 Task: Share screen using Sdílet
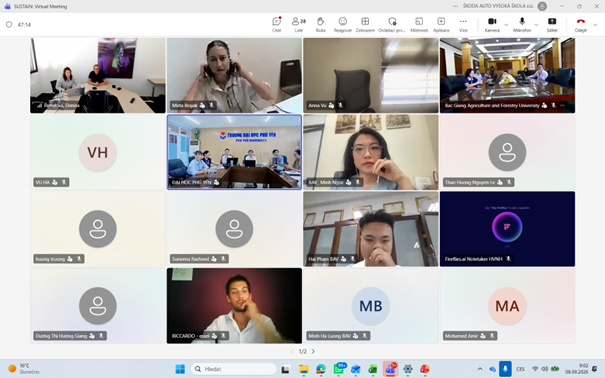(x=552, y=24)
